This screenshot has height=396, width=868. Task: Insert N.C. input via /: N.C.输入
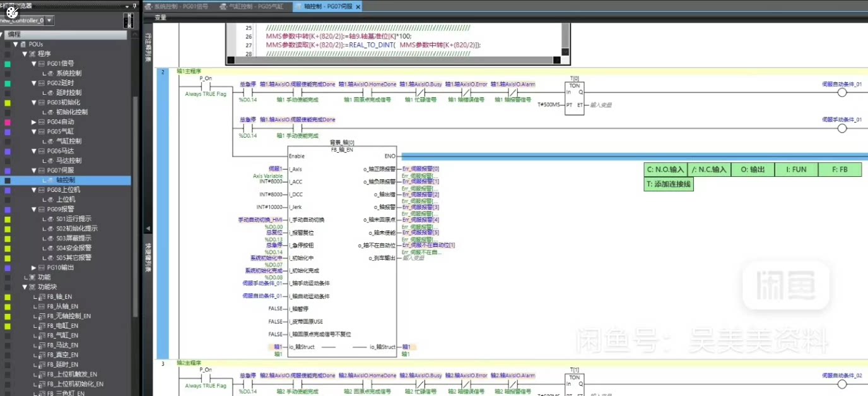point(709,169)
